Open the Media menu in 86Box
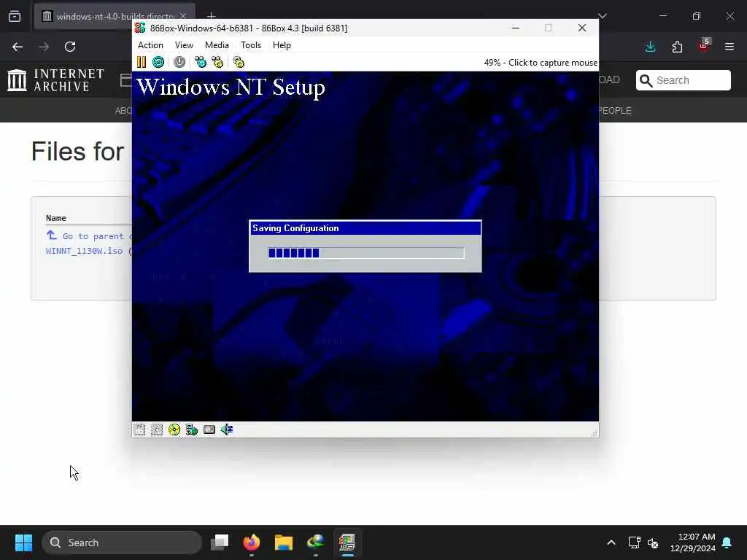747x560 pixels. [217, 45]
